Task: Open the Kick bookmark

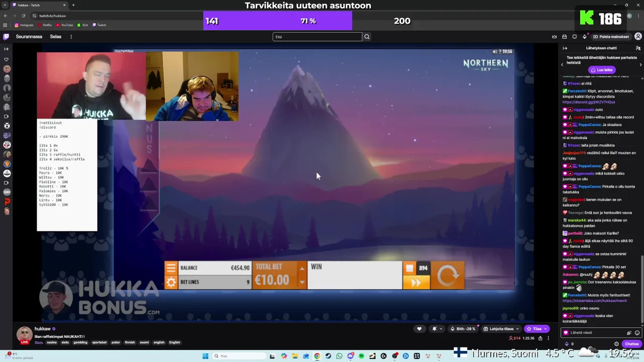Action: coord(83,25)
